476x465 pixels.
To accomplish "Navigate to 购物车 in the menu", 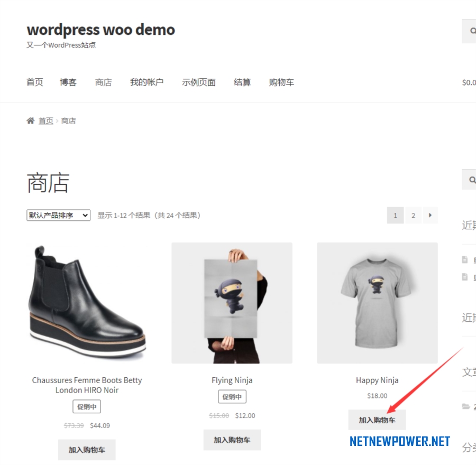I will (281, 82).
